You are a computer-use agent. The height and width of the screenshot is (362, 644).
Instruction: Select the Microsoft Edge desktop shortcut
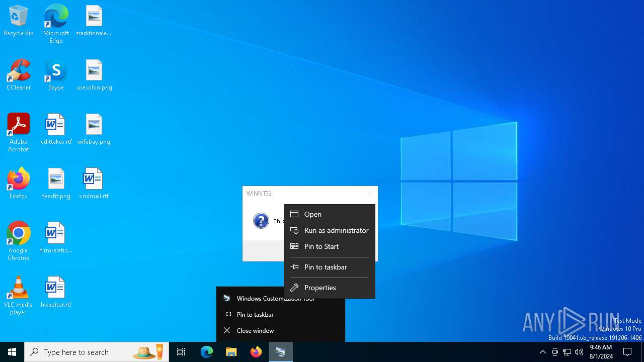tap(56, 24)
